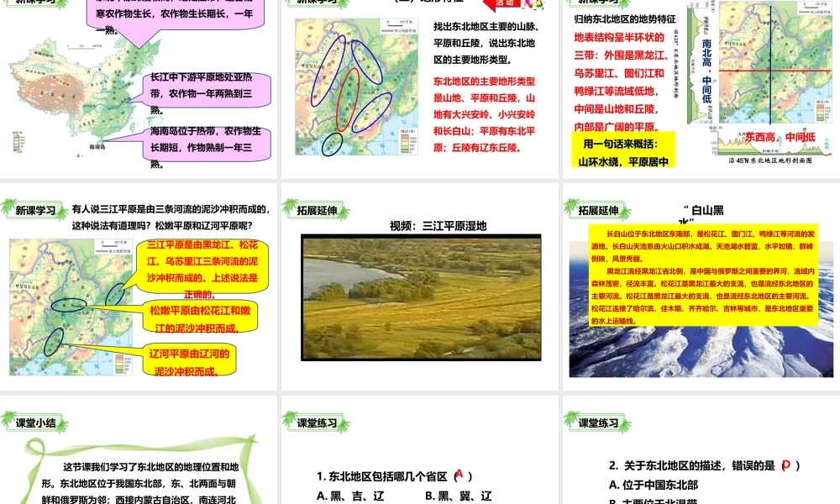Select the red text 地表结构呈半环状的三带
This screenshot has height=504, width=840.
pos(622,82)
